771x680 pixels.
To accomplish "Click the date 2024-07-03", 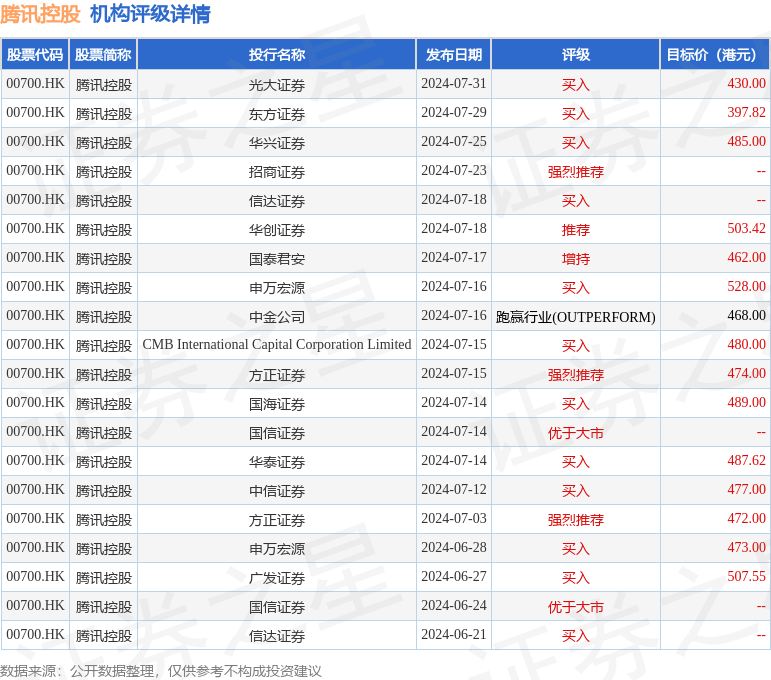I will pyautogui.click(x=454, y=519).
